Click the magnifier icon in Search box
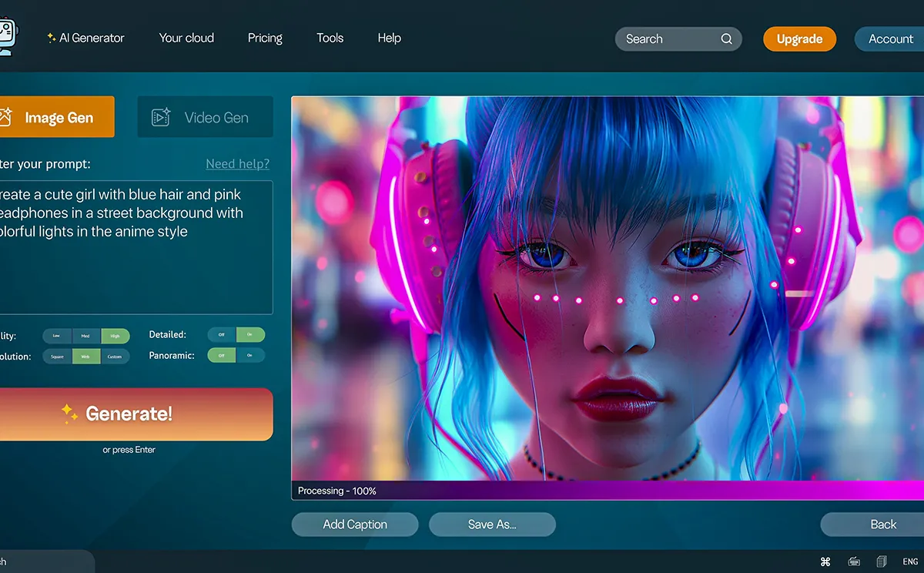The image size is (924, 573). click(x=726, y=39)
